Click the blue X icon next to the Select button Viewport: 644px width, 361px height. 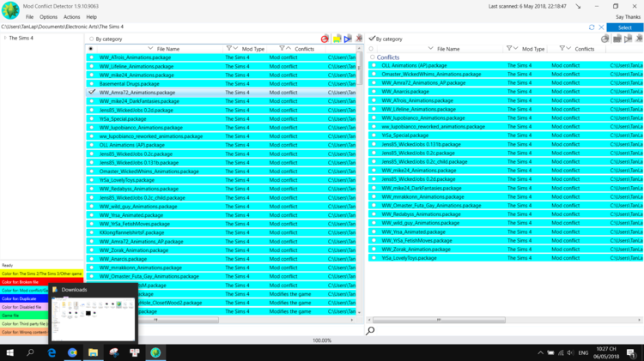point(601,27)
